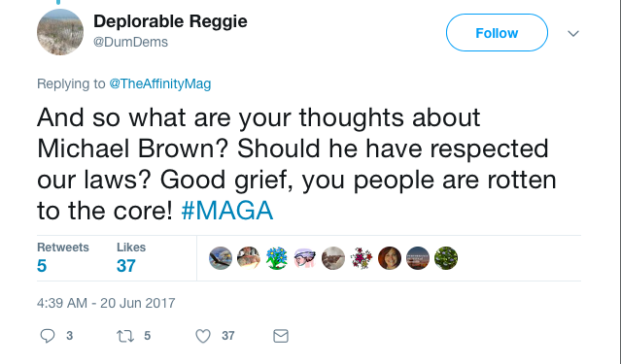Send tweet via the envelope icon
Screen dimensions: 621x364
[281, 336]
